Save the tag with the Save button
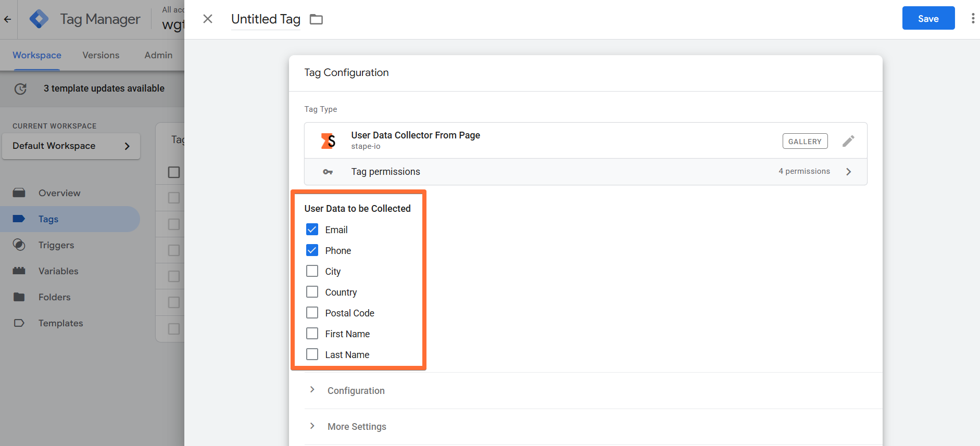This screenshot has width=980, height=446. point(928,18)
